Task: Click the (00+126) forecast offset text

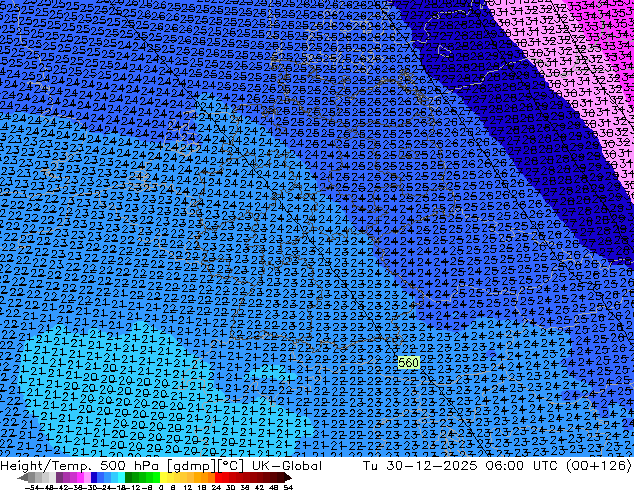Action: 598,466
